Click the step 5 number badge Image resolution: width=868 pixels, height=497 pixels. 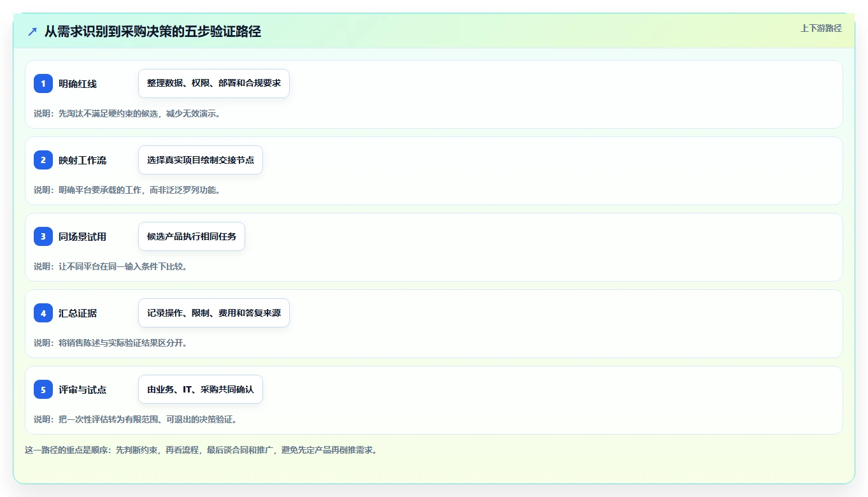[x=43, y=389]
